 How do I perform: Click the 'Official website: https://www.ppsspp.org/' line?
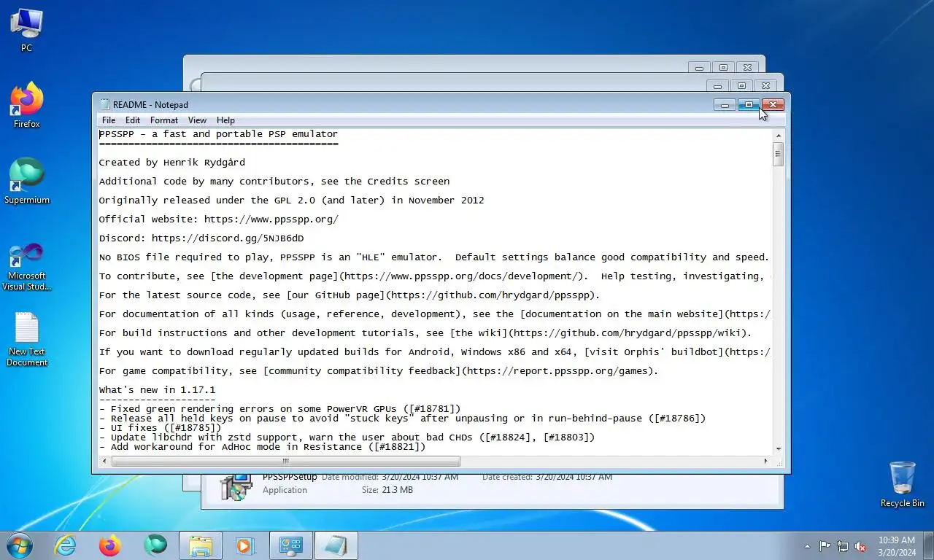(x=219, y=219)
